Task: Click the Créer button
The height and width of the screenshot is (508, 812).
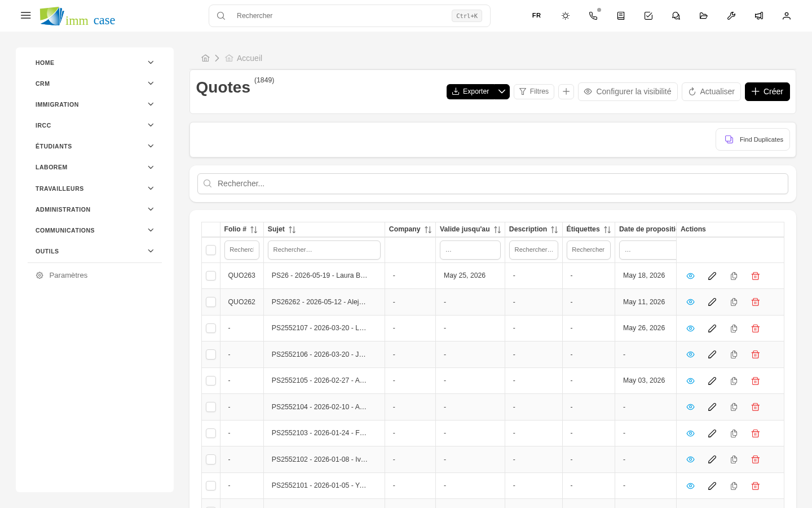Action: point(767,91)
